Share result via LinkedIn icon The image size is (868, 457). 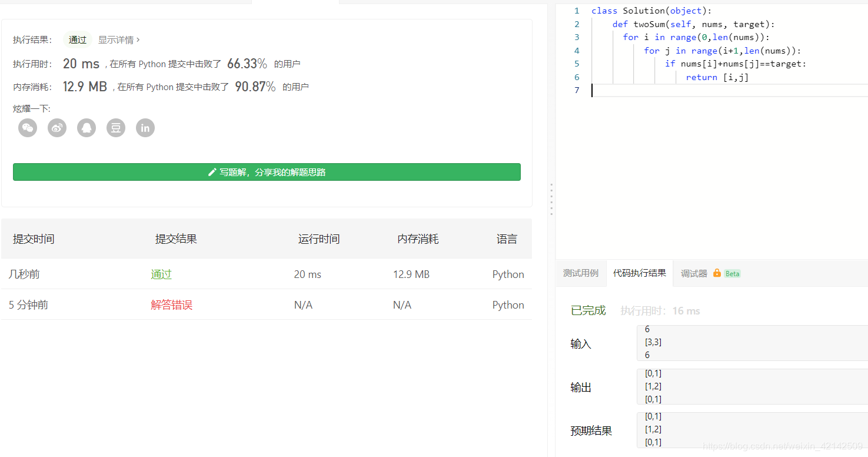[x=145, y=128]
